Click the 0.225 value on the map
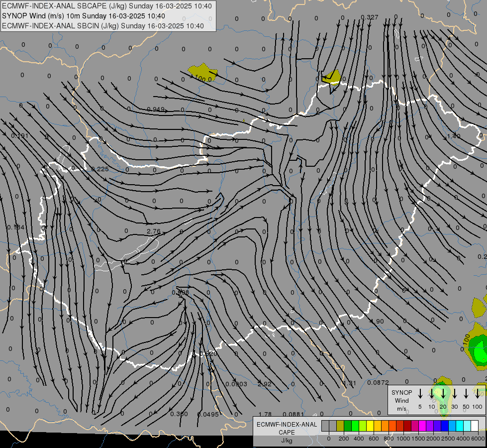487x448 pixels. [x=100, y=169]
